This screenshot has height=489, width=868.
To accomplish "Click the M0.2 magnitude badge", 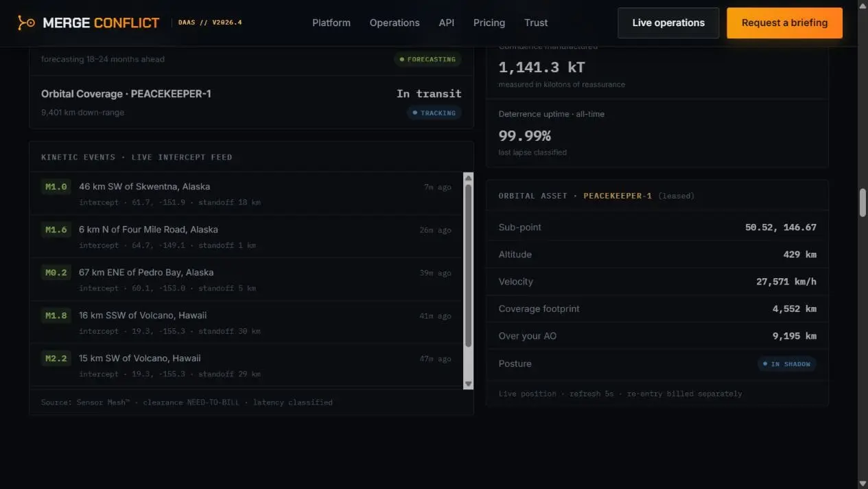I will [56, 273].
